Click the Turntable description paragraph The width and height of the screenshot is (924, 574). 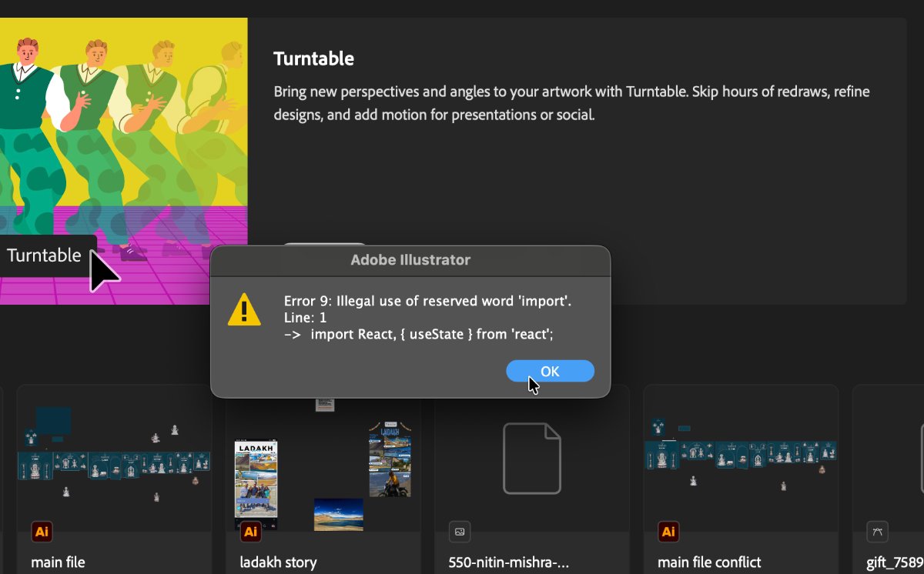click(x=572, y=103)
